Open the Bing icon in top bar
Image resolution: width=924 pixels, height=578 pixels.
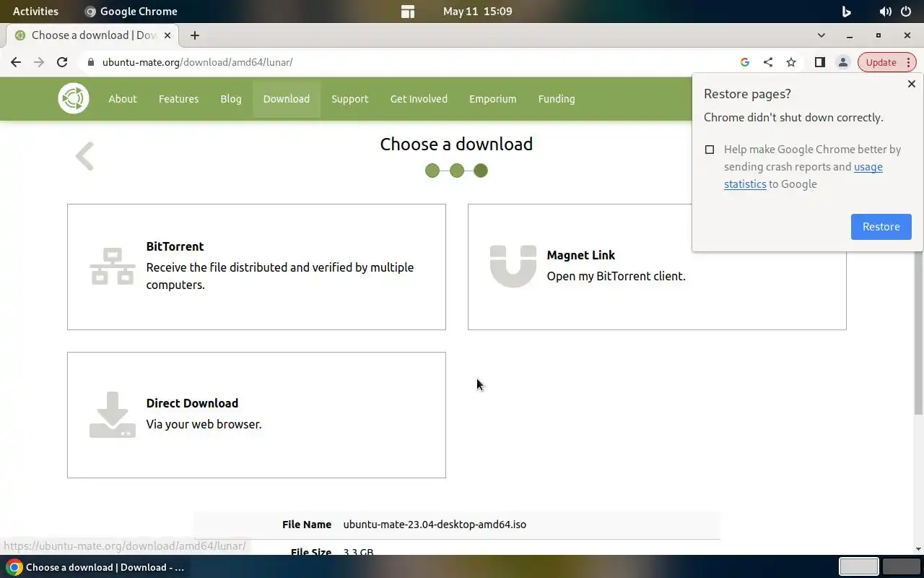847,12
